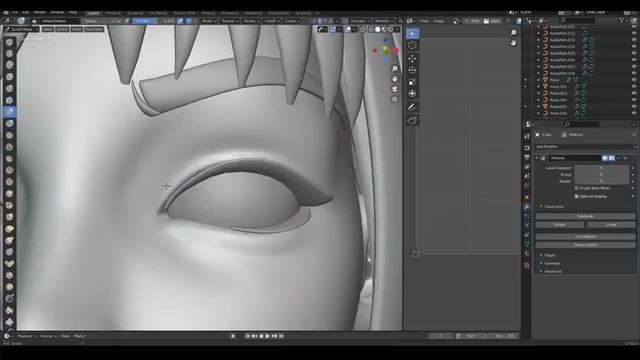Adjust the brush Strength slider
Screen dimensions: 640x360
click(154, 21)
